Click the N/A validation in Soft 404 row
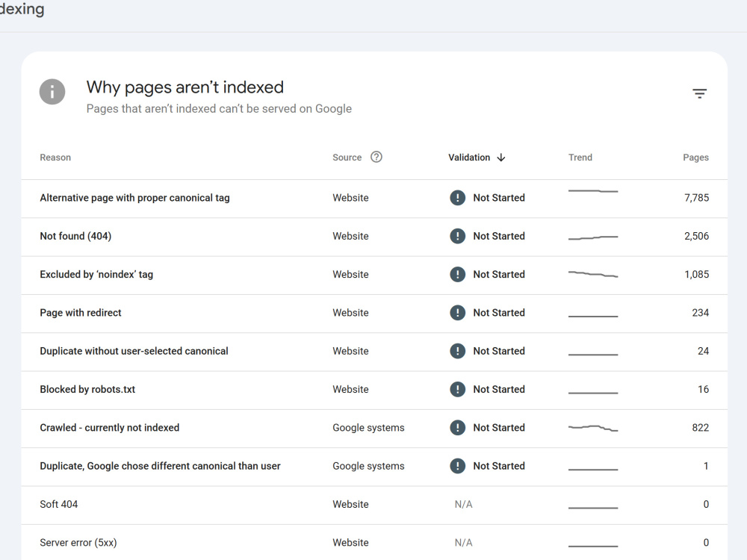Screen dimensions: 747x560 click(x=464, y=504)
